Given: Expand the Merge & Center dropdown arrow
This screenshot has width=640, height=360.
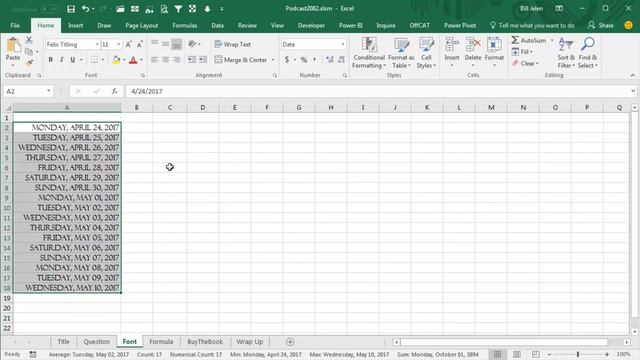Looking at the screenshot, I should tap(273, 60).
